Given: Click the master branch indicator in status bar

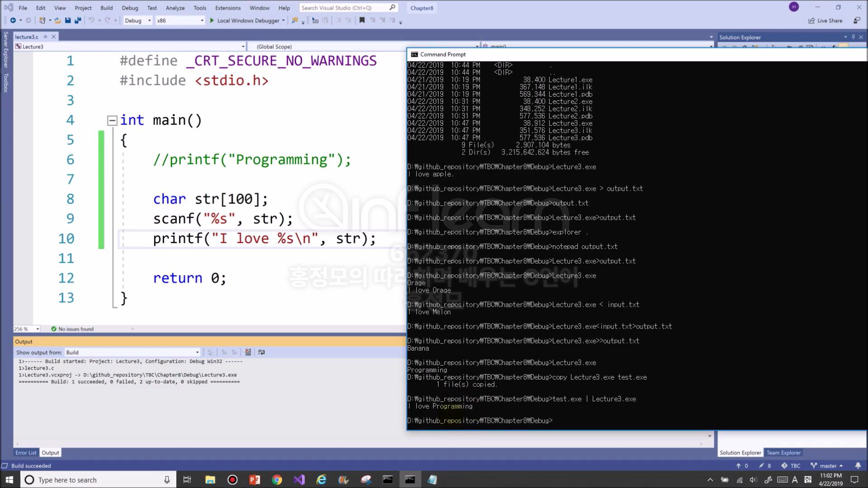Looking at the screenshot, I should point(827,465).
